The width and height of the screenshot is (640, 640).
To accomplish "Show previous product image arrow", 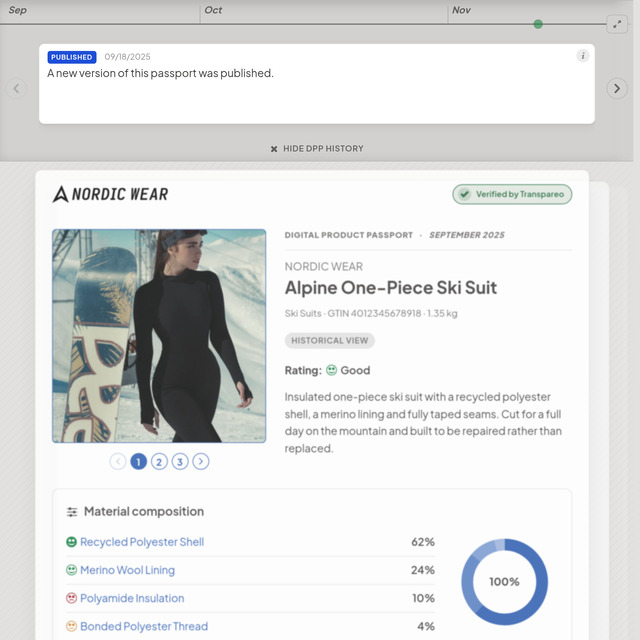I will tap(118, 462).
